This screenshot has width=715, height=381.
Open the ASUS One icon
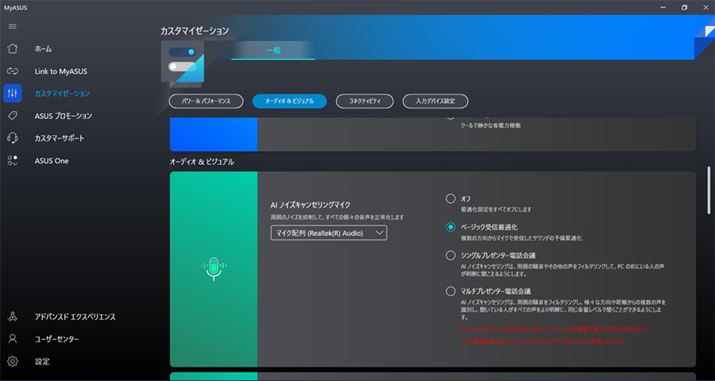(12, 160)
